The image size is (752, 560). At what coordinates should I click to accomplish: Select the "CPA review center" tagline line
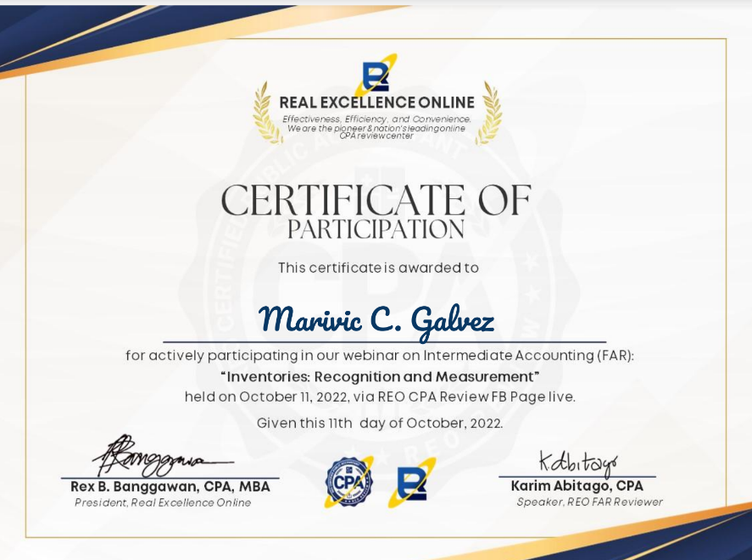pyautogui.click(x=376, y=136)
